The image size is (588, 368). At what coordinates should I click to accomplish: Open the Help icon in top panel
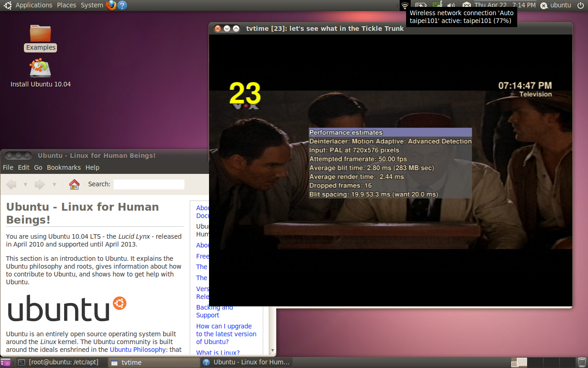tap(122, 5)
